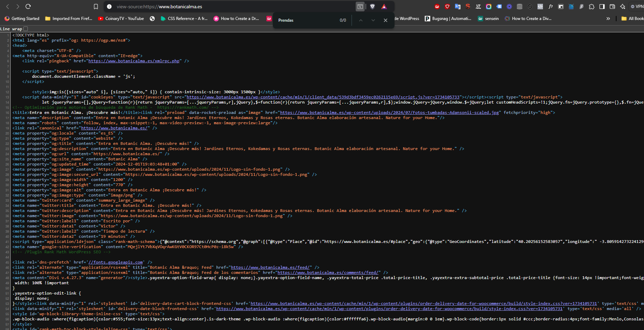The image size is (644, 330).
Task: Open the picture-in-picture extension icon
Action: tap(561, 7)
